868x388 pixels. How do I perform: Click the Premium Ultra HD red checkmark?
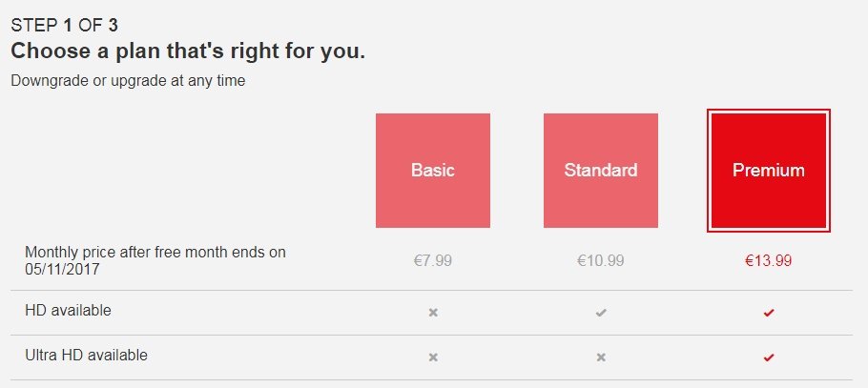(769, 357)
